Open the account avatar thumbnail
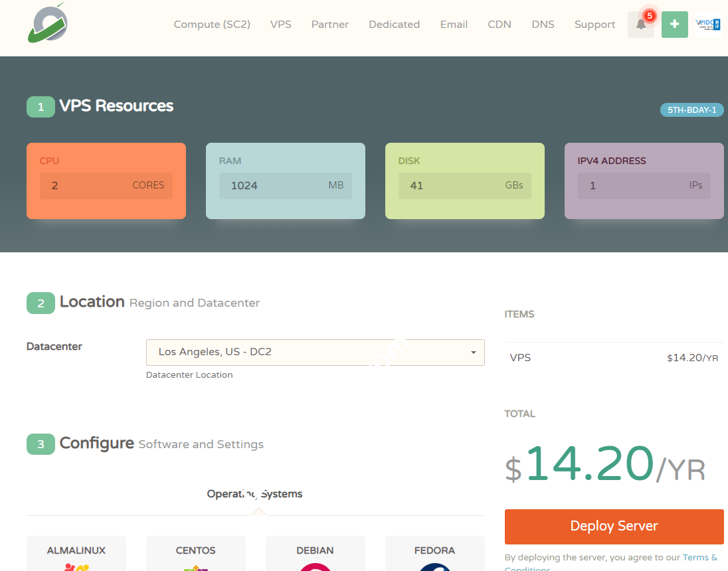Viewport: 728px width, 571px height. point(707,25)
